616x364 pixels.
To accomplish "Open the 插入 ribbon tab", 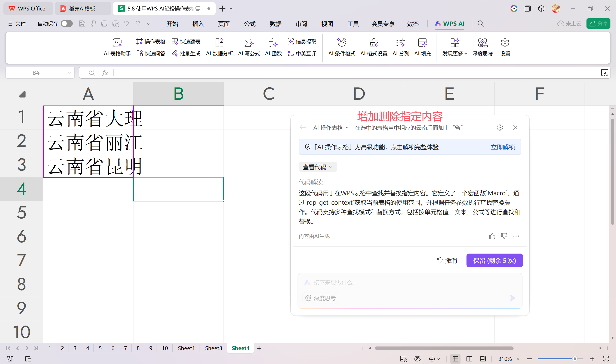I will (x=198, y=24).
